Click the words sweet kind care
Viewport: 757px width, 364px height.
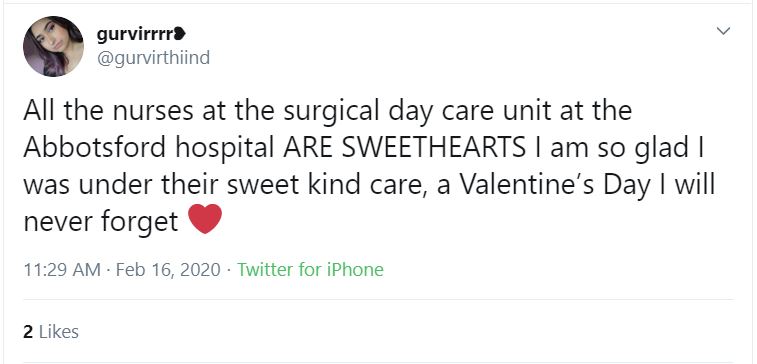click(x=323, y=185)
